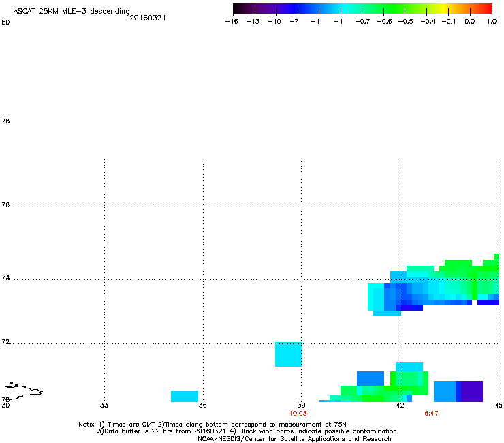504x443 pixels.
Task: Click the red time stamp '8:47'
Action: tap(431, 414)
